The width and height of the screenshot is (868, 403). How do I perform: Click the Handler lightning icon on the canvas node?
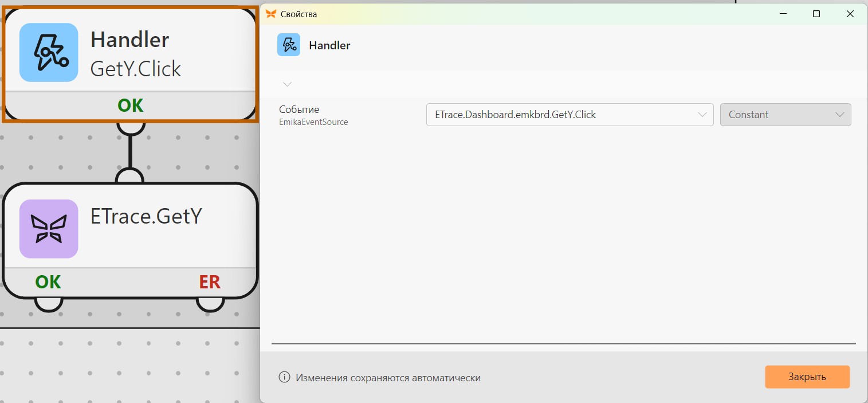coord(49,52)
